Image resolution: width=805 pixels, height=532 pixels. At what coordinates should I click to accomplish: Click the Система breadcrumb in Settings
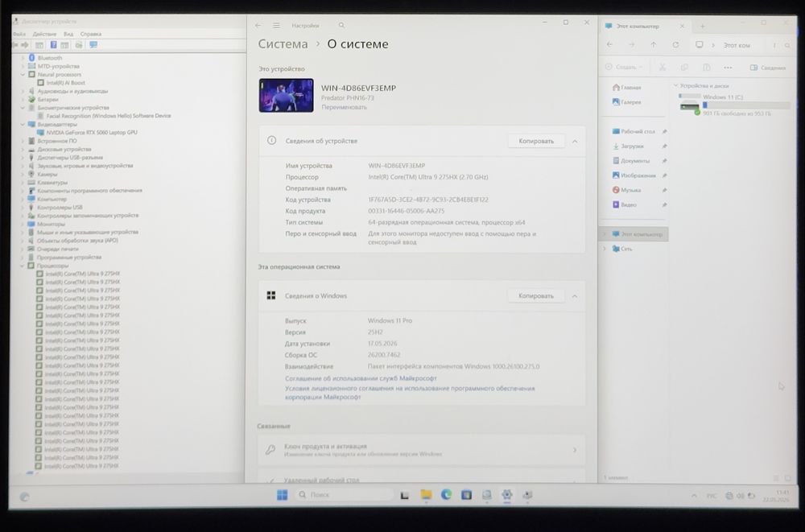click(283, 44)
